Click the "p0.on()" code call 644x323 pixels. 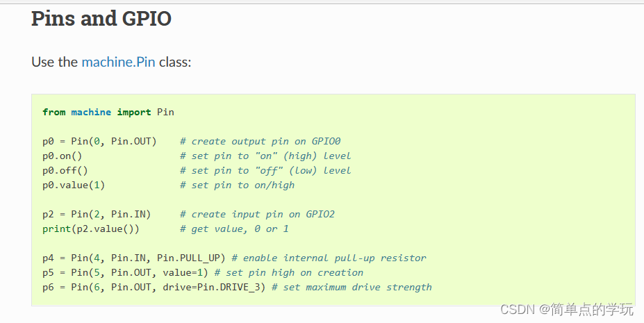63,156
